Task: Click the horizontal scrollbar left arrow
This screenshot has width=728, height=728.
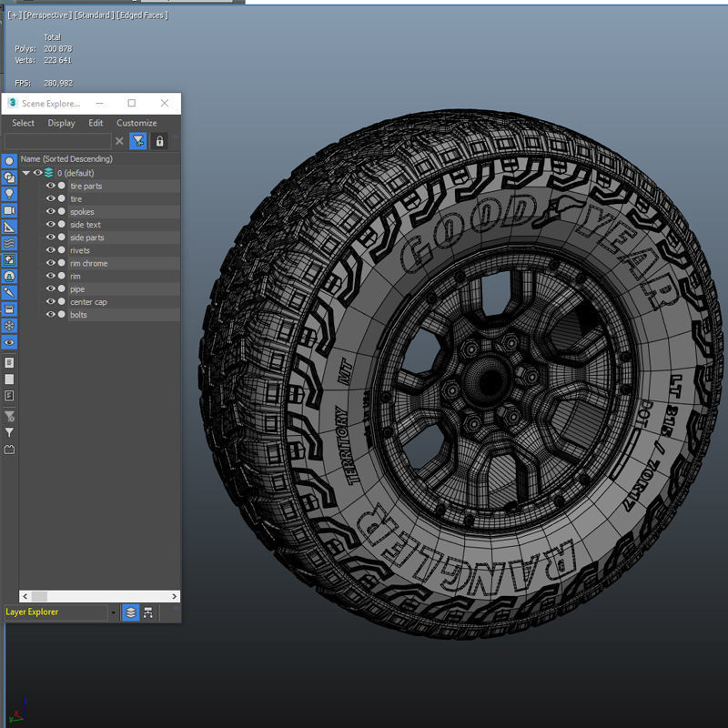Action: point(25,596)
